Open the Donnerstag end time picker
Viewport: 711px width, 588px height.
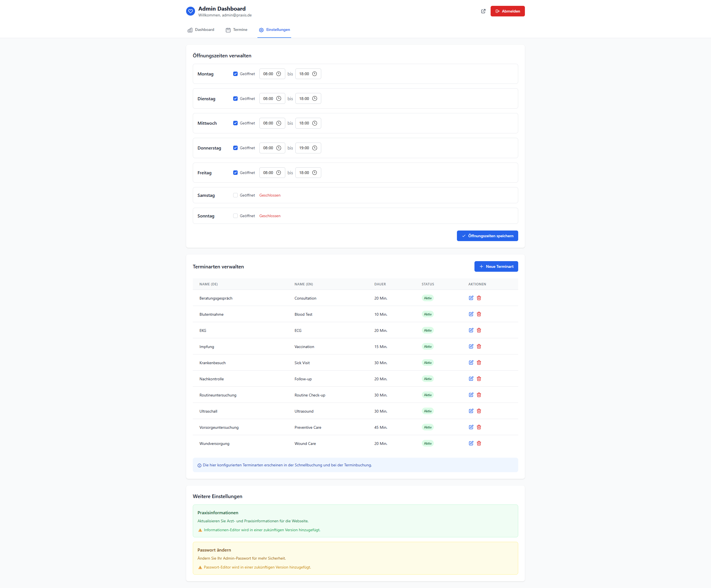click(315, 148)
